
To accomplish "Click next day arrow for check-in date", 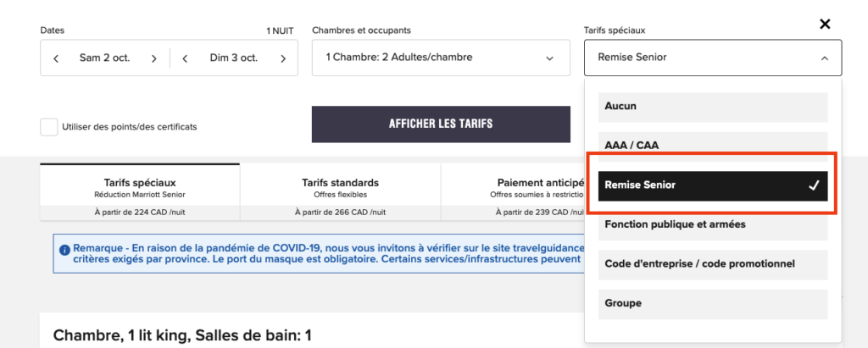I will pyautogui.click(x=153, y=58).
